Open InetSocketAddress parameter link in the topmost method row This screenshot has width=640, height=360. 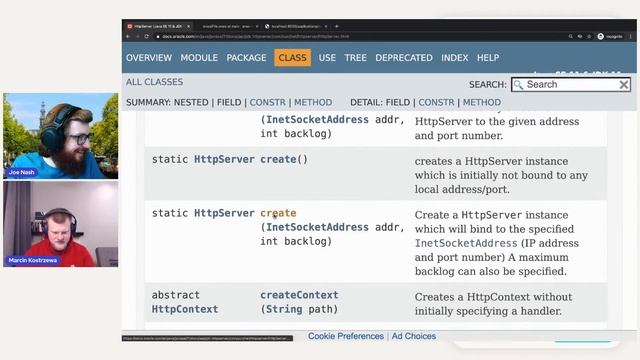(x=317, y=120)
